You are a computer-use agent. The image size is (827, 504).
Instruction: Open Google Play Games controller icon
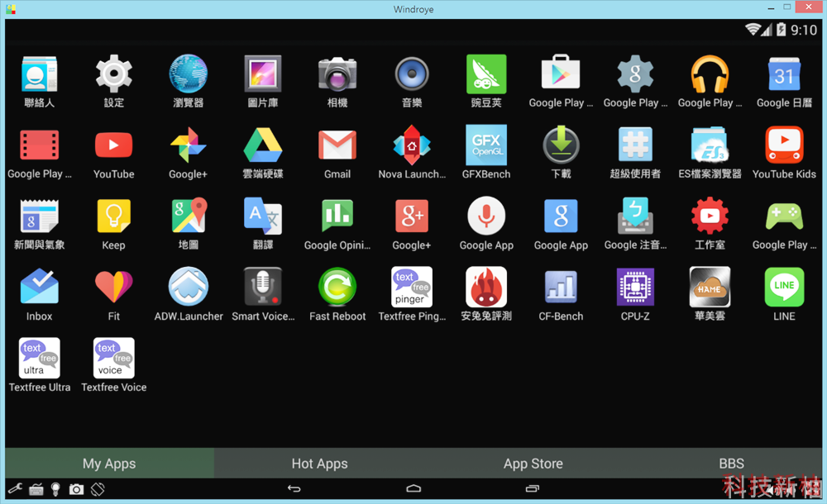[x=784, y=216]
